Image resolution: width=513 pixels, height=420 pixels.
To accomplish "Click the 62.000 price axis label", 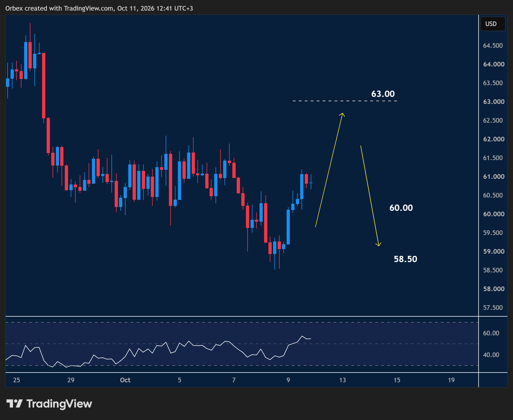I will tap(494, 139).
